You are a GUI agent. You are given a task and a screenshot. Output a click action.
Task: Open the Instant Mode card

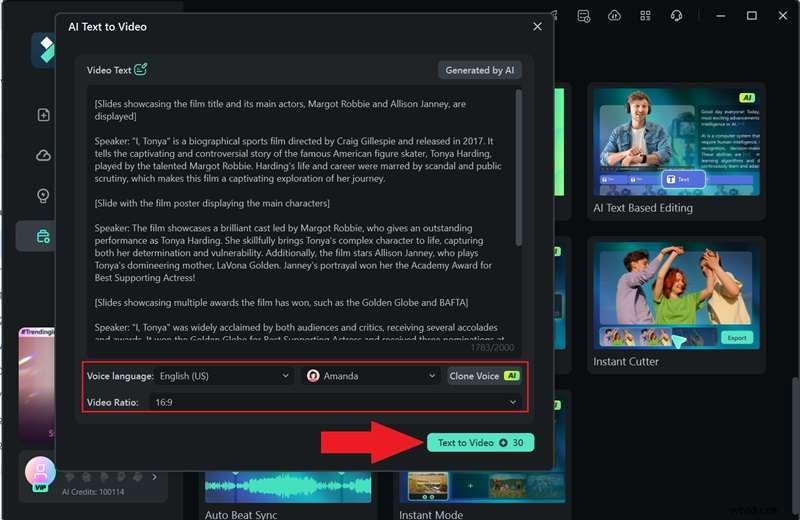point(482,494)
